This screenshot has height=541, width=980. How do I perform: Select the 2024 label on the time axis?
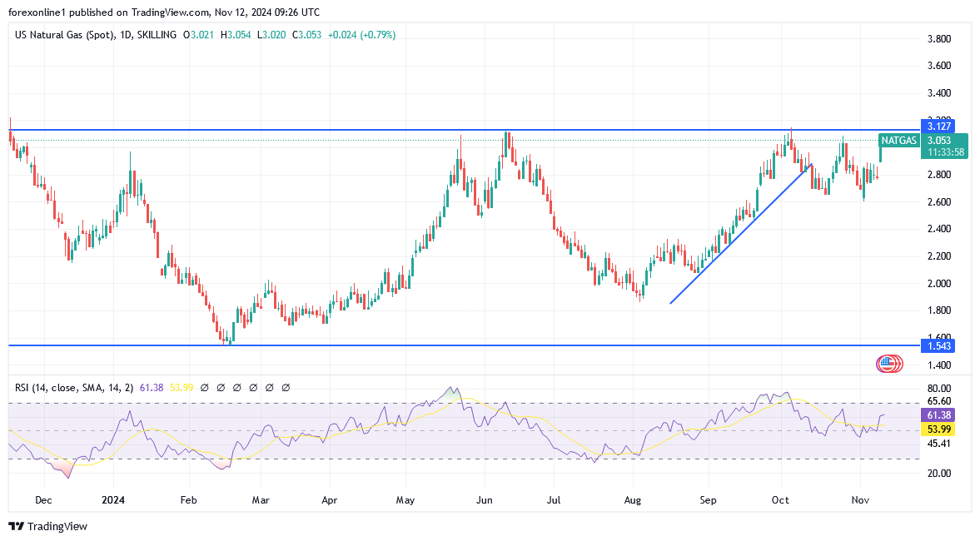pyautogui.click(x=112, y=500)
